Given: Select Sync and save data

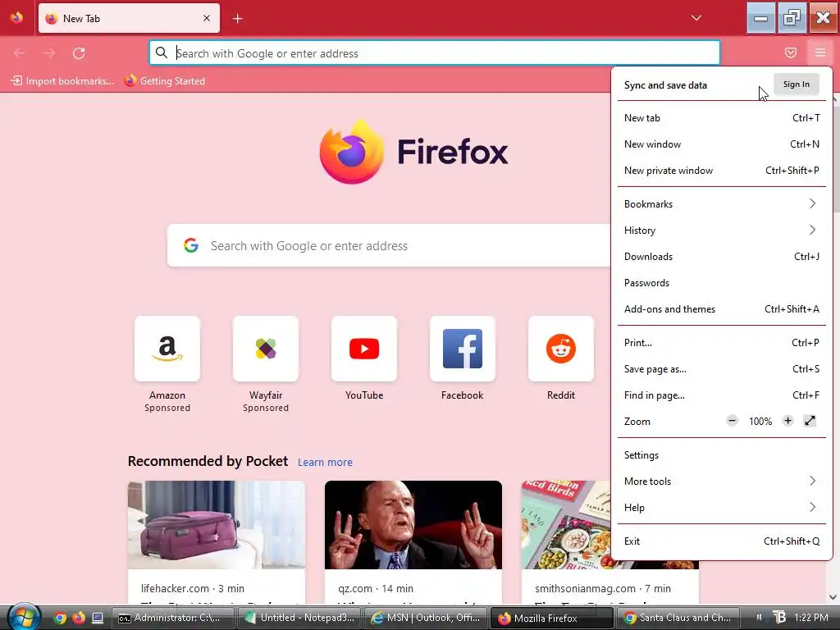Looking at the screenshot, I should 665,85.
